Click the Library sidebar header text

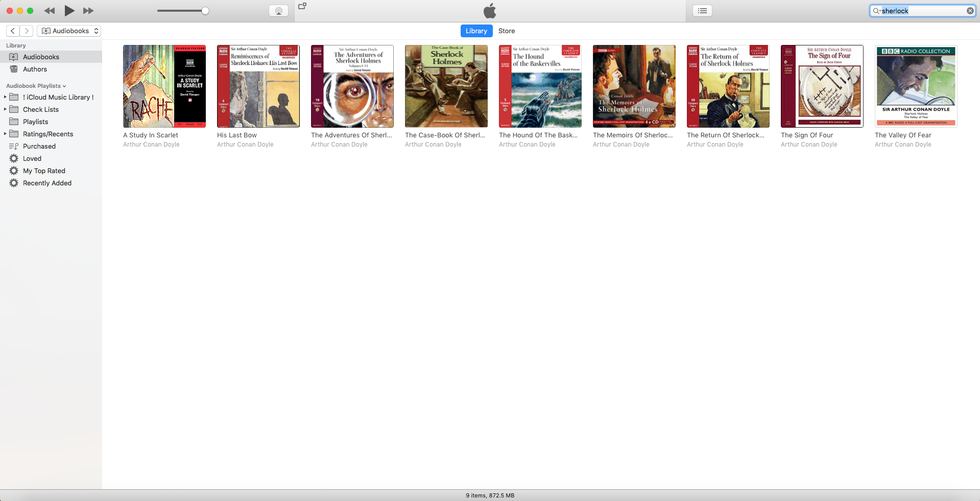(16, 46)
